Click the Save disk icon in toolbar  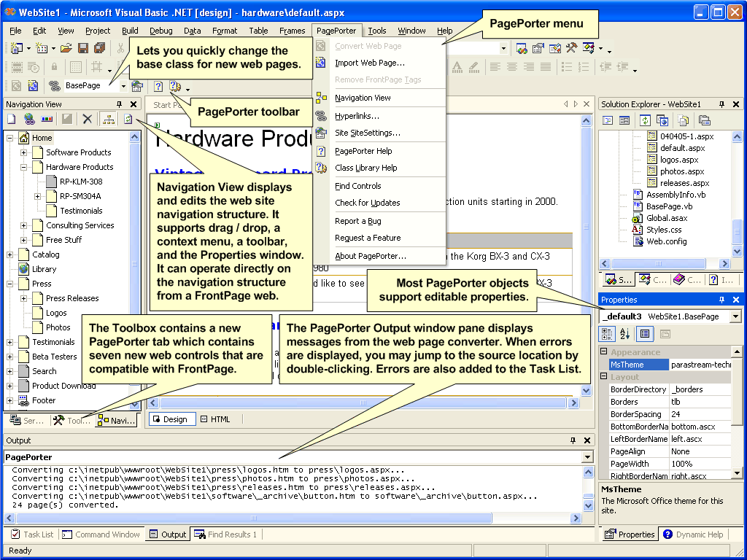(83, 48)
